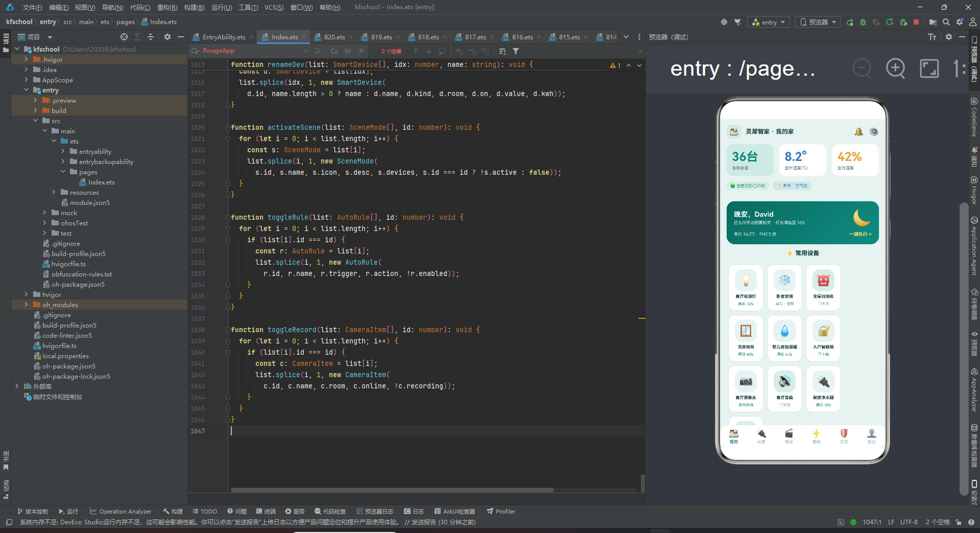Screen dimensions: 980x533
Task: Zoom out on the previewer
Action: (862, 68)
